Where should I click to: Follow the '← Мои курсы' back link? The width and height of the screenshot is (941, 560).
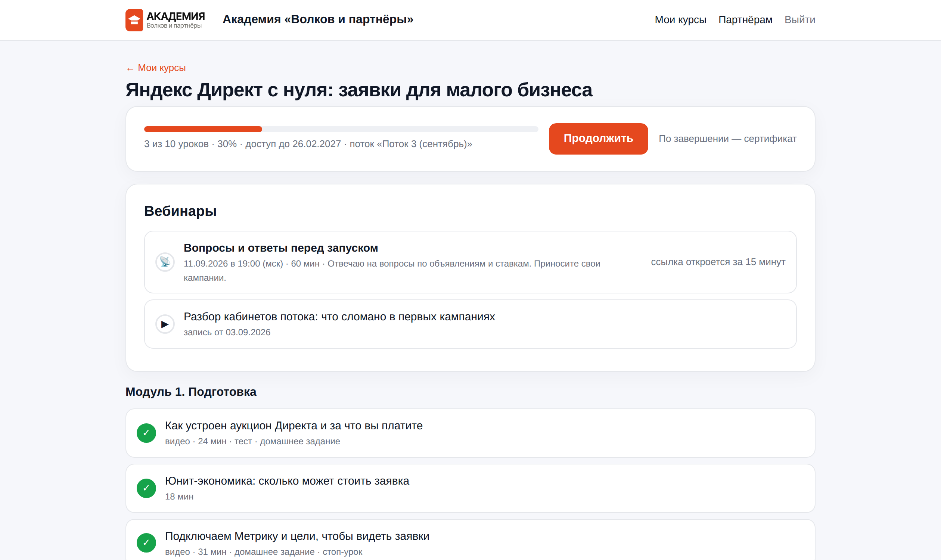click(x=155, y=68)
